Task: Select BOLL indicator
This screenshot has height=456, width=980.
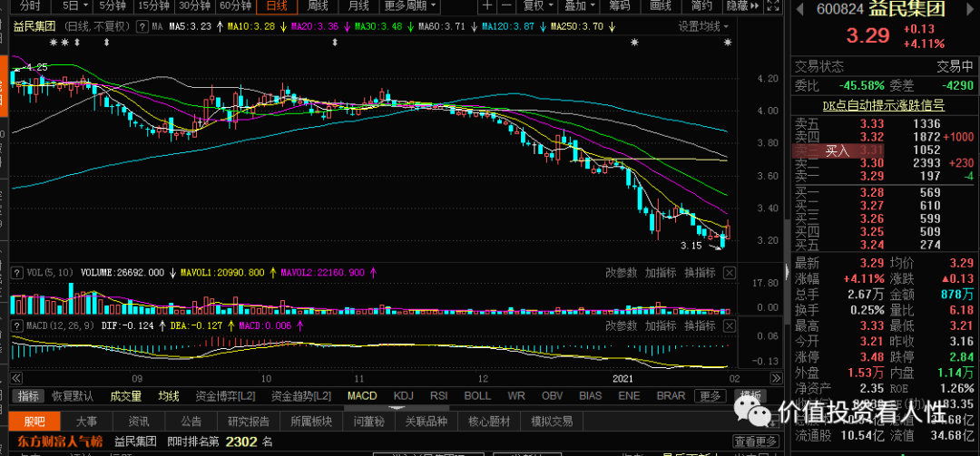Action: pyautogui.click(x=477, y=396)
